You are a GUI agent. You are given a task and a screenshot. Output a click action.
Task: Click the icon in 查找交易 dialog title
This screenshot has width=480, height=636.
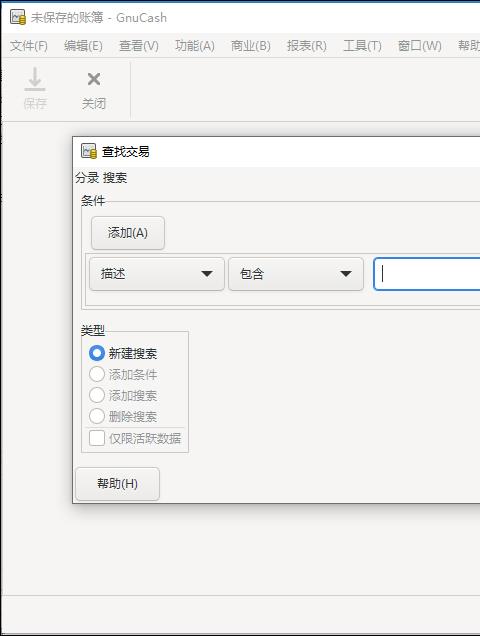click(89, 151)
